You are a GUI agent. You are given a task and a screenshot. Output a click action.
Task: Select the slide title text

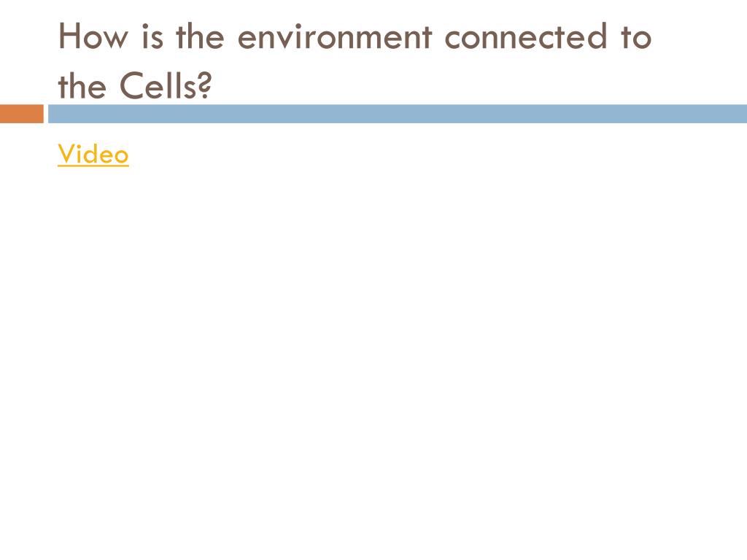tap(355, 61)
